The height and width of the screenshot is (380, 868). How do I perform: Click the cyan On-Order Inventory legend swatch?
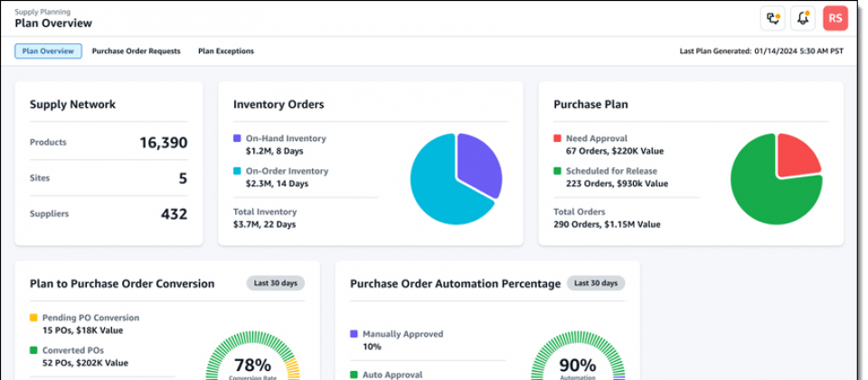click(x=237, y=171)
